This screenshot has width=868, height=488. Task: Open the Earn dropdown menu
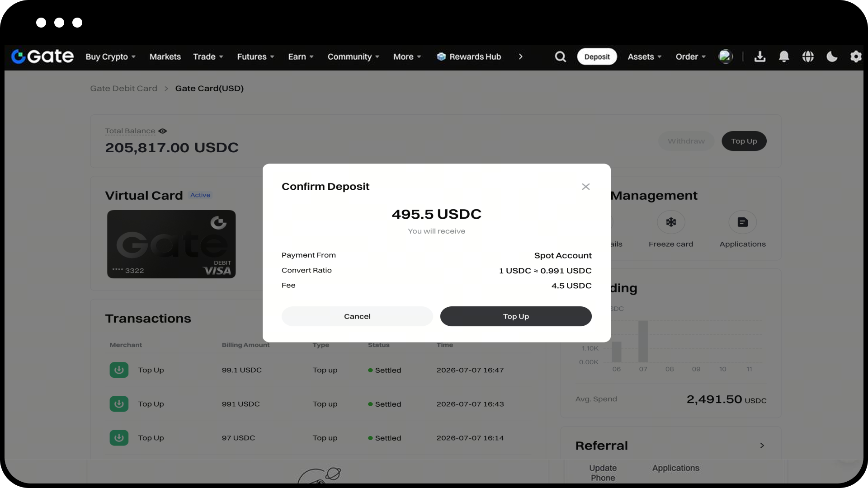point(301,56)
